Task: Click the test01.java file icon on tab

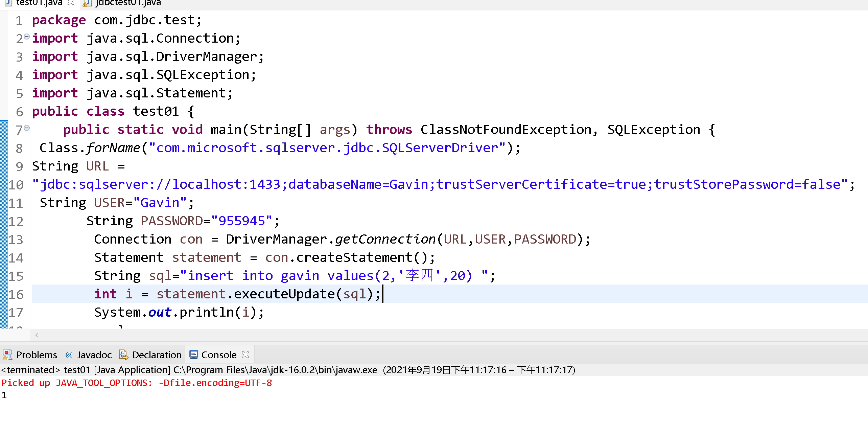Action: point(8,3)
